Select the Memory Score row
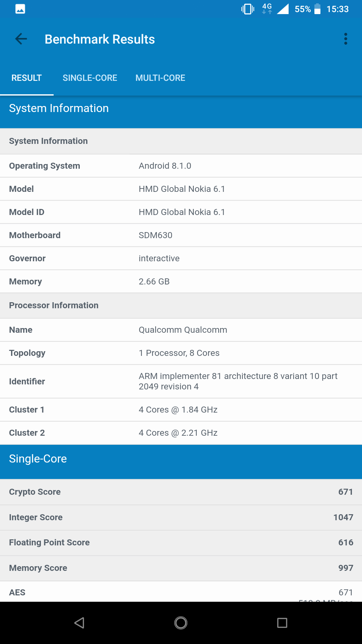The height and width of the screenshot is (644, 362). click(181, 568)
